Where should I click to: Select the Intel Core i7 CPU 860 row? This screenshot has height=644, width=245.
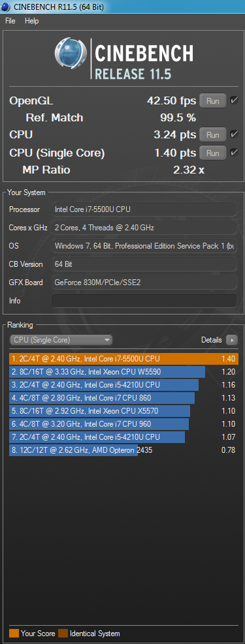point(123,398)
